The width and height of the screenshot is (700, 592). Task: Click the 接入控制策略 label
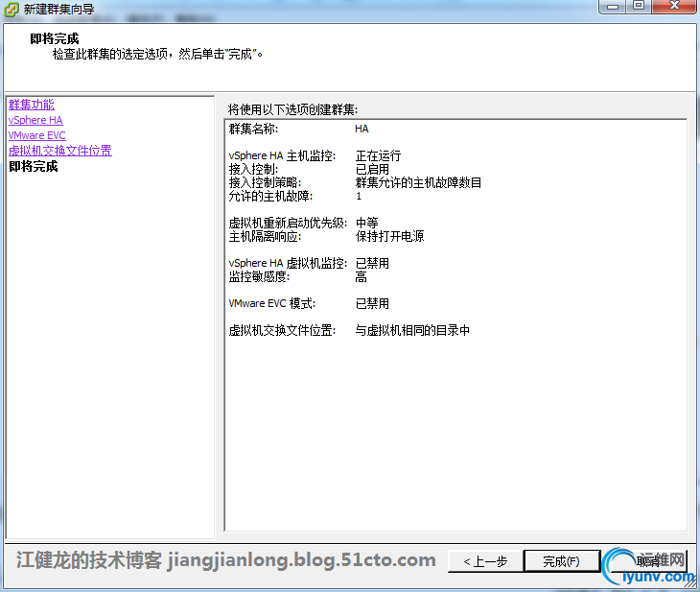[265, 182]
